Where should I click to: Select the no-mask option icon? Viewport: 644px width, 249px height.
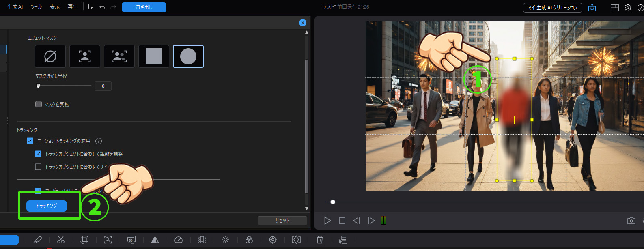pyautogui.click(x=50, y=56)
